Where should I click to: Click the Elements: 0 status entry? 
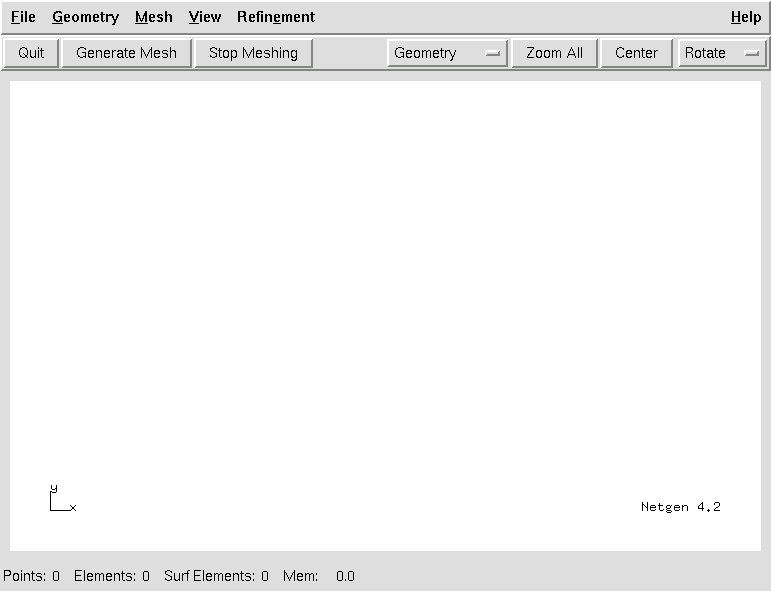[x=112, y=576]
